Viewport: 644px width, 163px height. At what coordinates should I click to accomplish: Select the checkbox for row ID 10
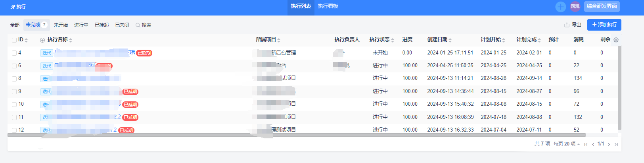pos(14,105)
